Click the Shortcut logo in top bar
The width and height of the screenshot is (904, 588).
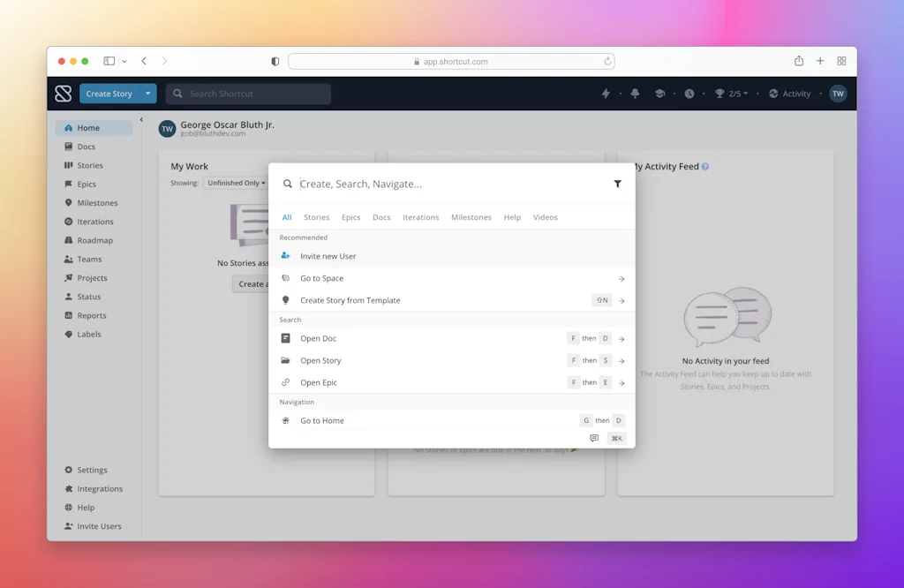point(63,94)
